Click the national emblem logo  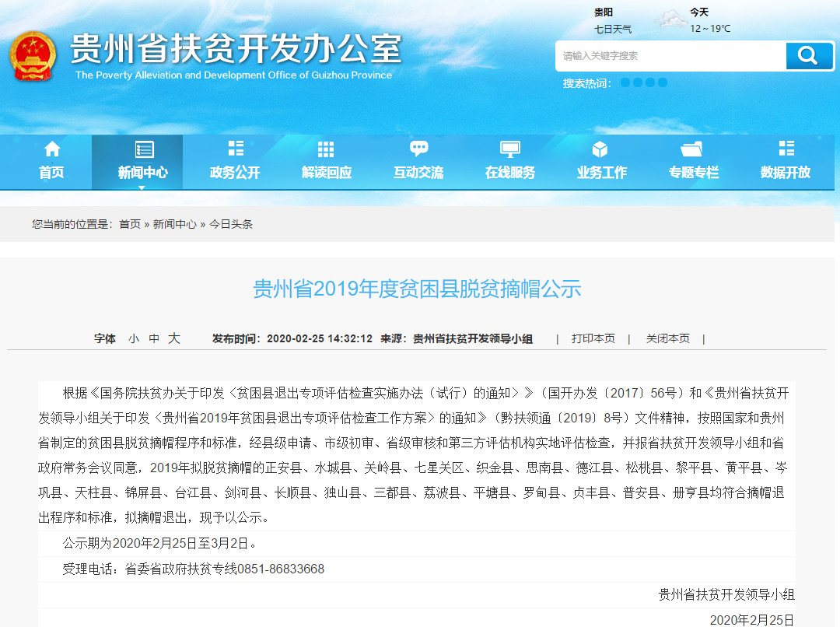33,56
